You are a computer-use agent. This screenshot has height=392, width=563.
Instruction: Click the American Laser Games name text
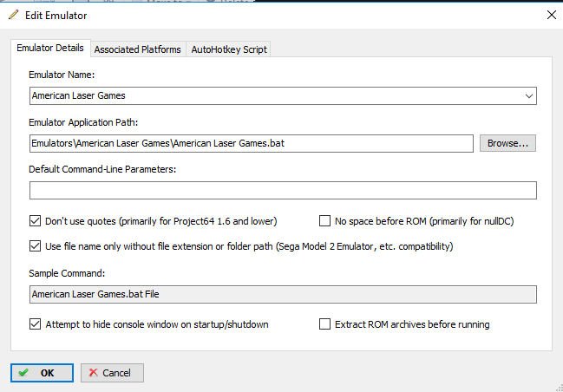point(79,95)
